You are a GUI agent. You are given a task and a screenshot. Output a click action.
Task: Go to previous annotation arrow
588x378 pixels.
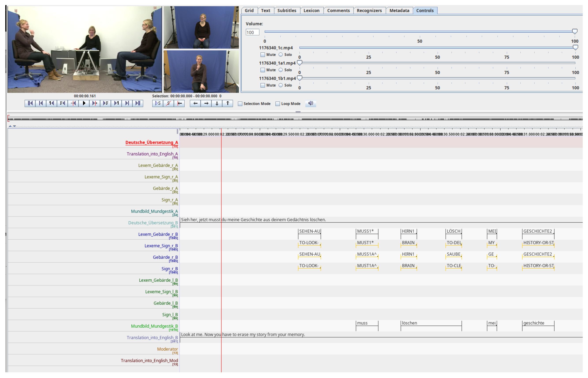195,103
